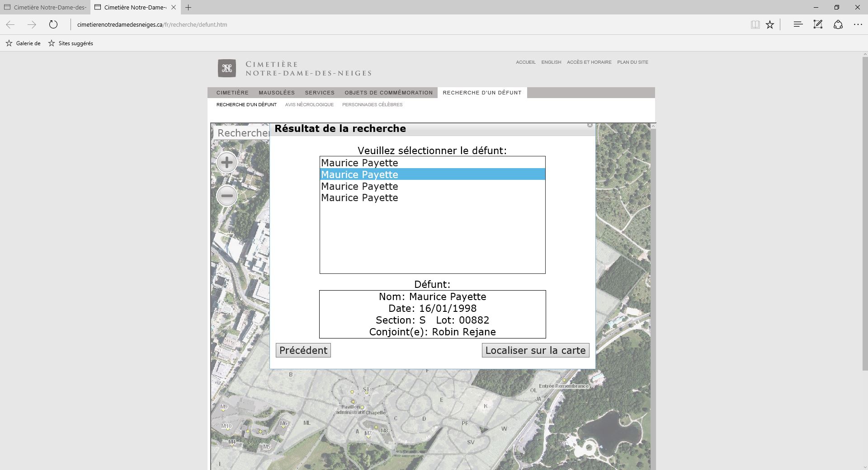Image resolution: width=868 pixels, height=470 pixels.
Task: Click the Chapelle label on map
Action: click(x=376, y=413)
